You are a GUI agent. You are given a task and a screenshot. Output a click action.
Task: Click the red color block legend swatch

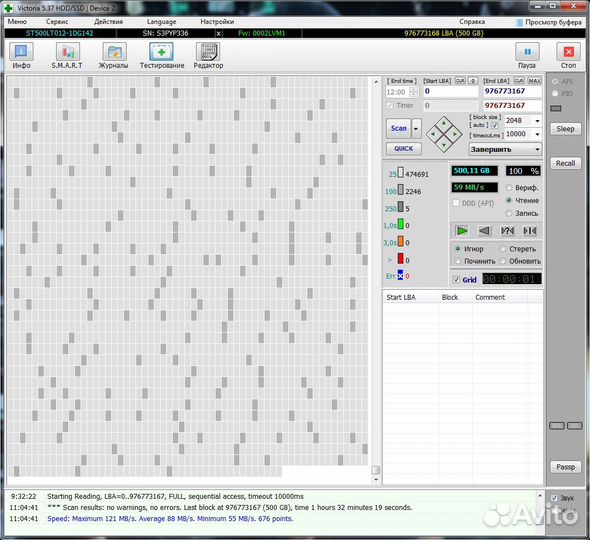(x=400, y=259)
